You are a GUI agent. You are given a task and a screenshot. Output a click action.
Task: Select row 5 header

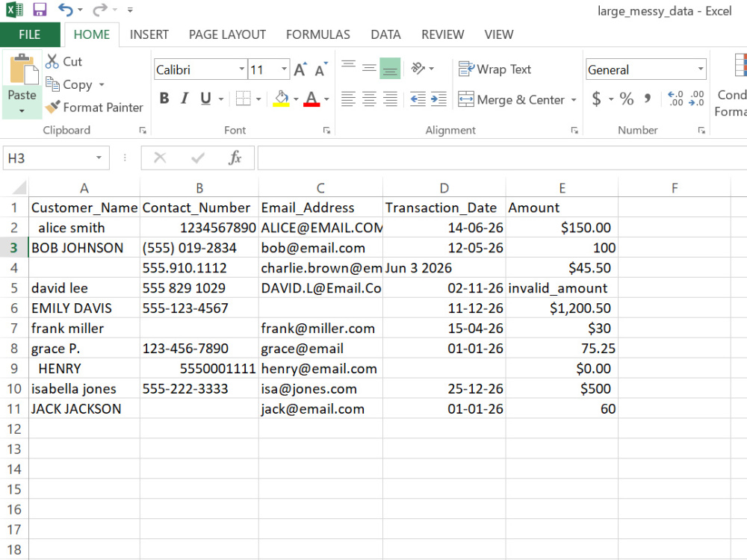coord(13,288)
